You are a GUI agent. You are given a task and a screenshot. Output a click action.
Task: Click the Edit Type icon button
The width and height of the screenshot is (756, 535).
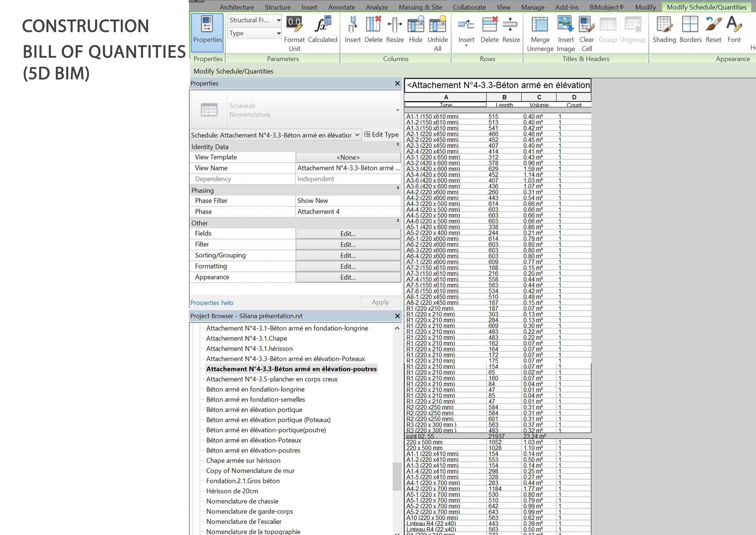click(381, 135)
